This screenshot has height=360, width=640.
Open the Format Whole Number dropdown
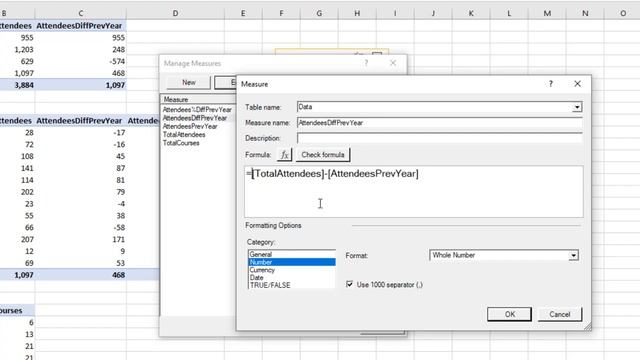[x=573, y=256]
